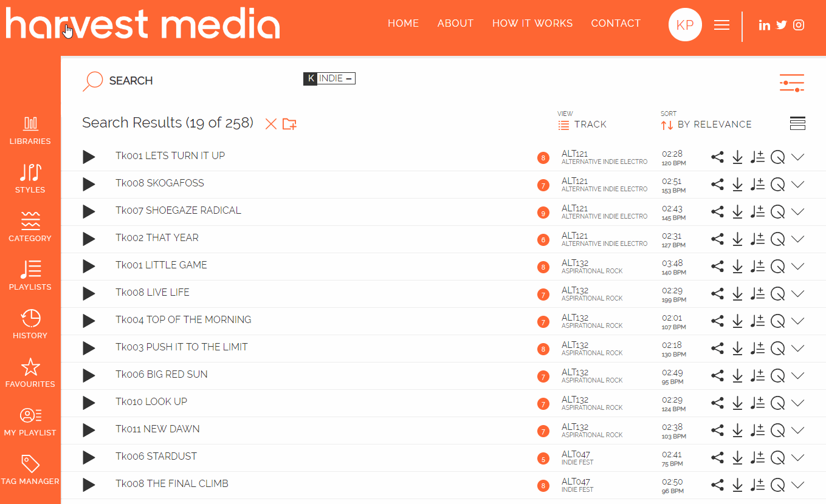Play the track BIG RED SUN

89,376
